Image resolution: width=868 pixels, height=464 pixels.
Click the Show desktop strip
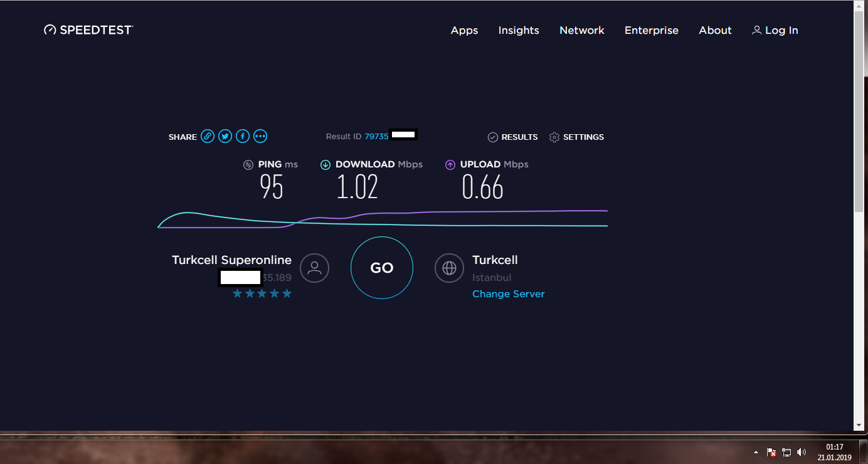click(x=863, y=452)
